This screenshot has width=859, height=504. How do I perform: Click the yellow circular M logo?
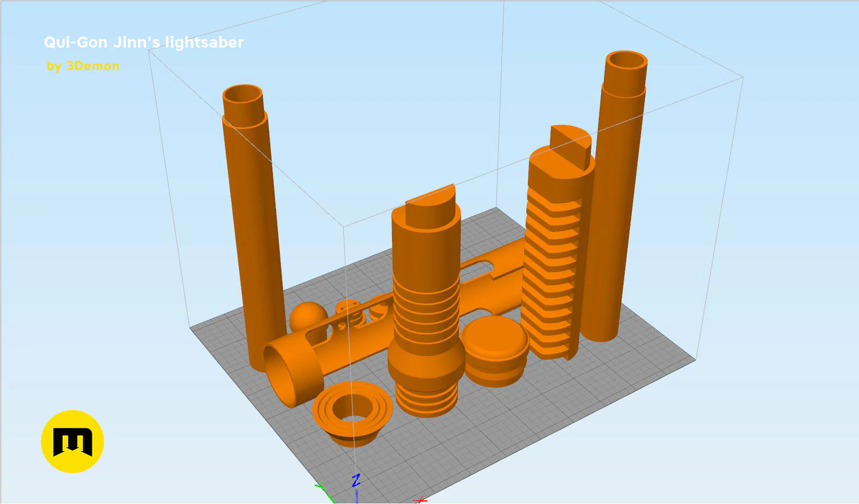point(72,442)
